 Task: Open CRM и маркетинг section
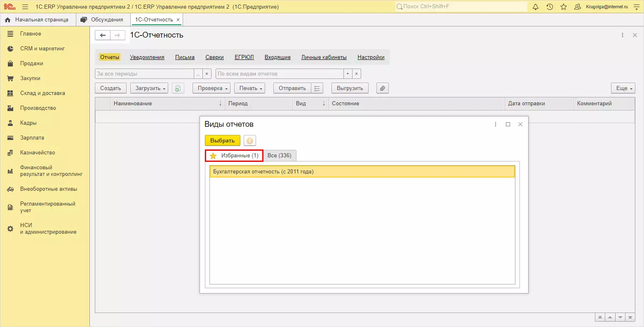(x=45, y=49)
